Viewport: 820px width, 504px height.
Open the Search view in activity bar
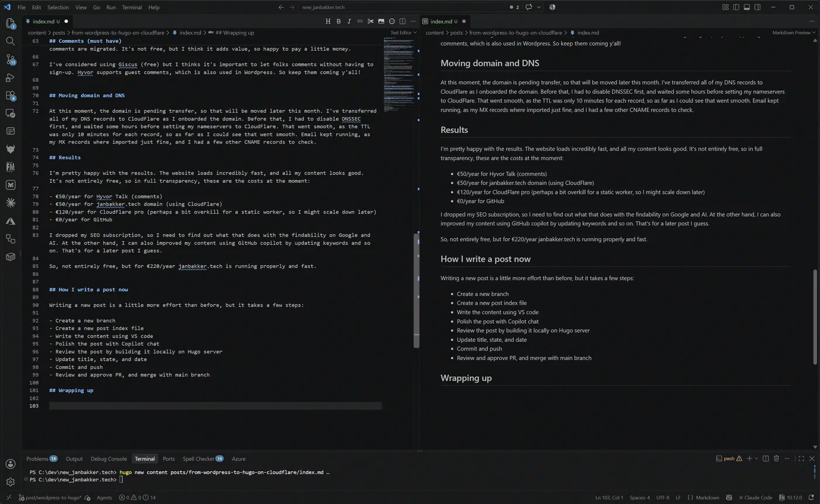(x=10, y=41)
